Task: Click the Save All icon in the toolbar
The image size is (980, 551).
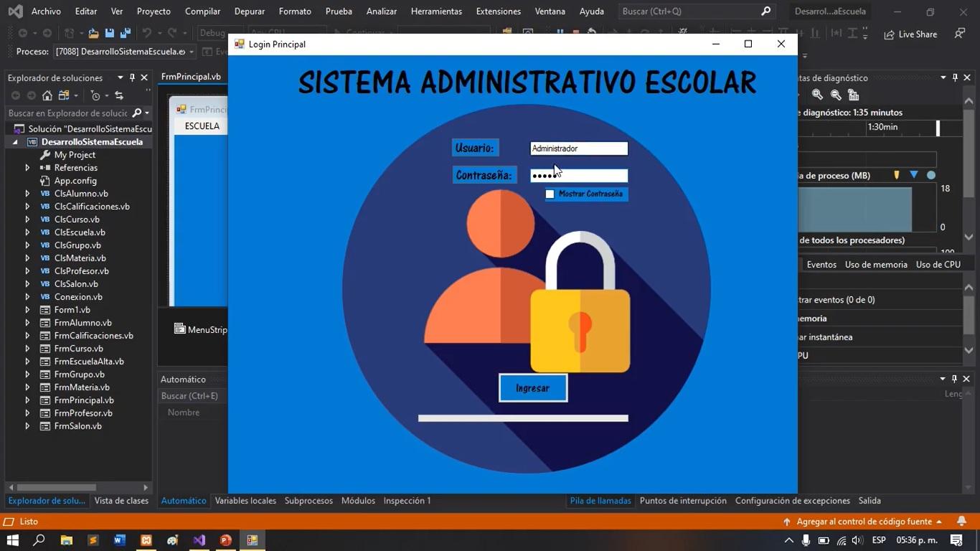Action: point(125,33)
